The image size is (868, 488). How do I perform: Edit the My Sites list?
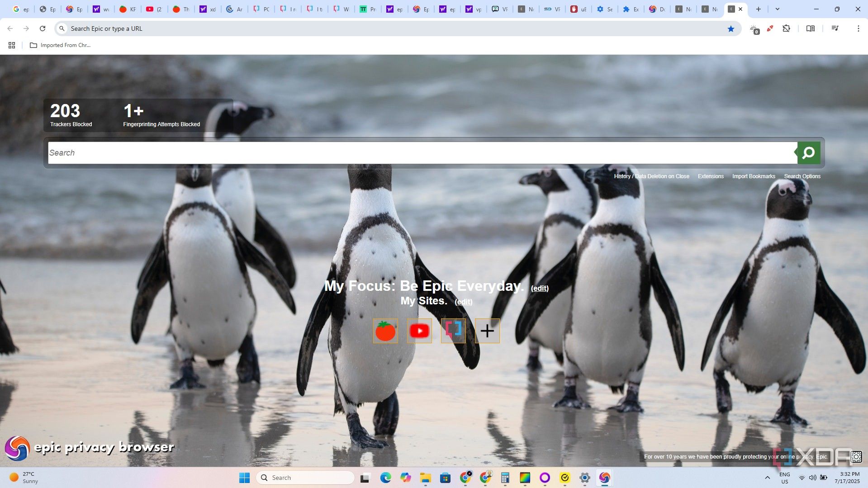[464, 302]
